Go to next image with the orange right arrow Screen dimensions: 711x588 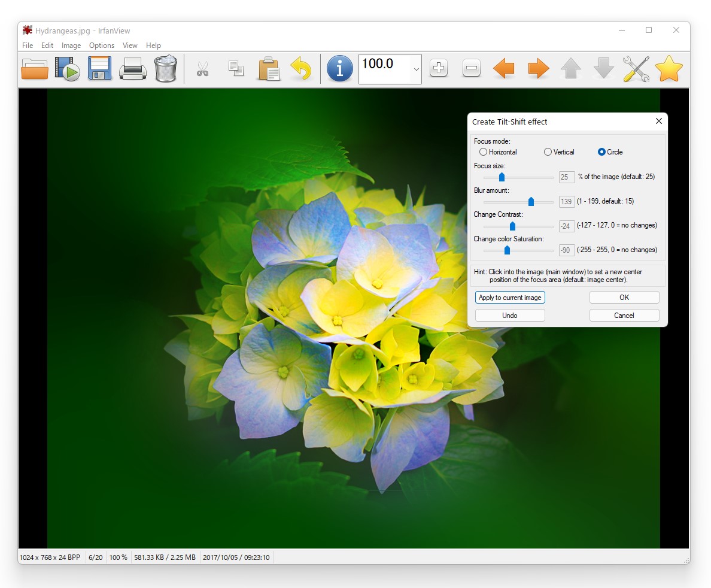point(538,69)
